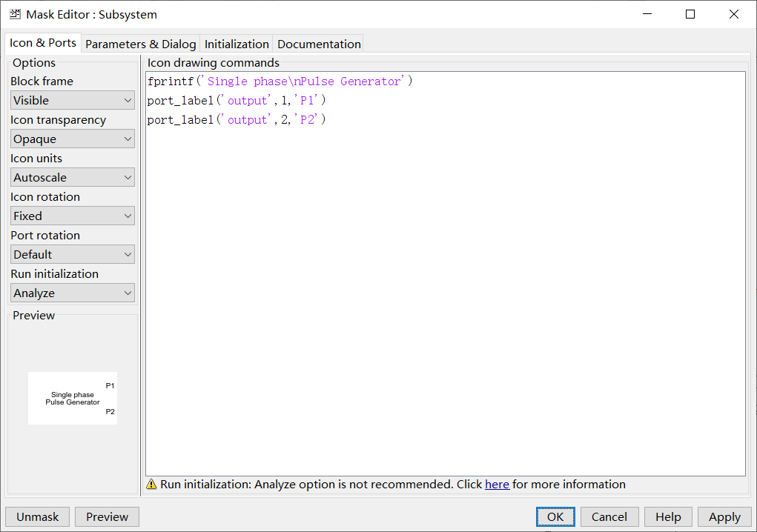
Task: Expand the Run initialization dropdown set to Analyze
Action: (73, 293)
